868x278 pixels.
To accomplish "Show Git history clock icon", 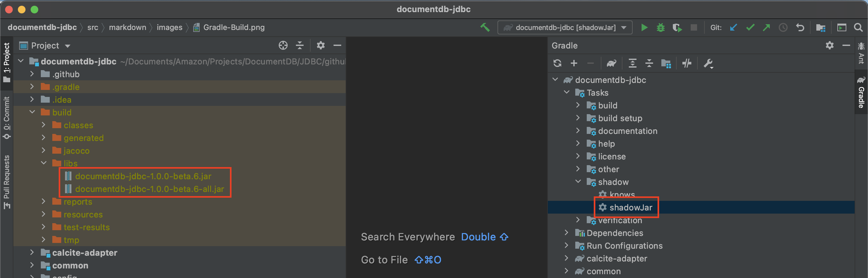I will coord(783,27).
